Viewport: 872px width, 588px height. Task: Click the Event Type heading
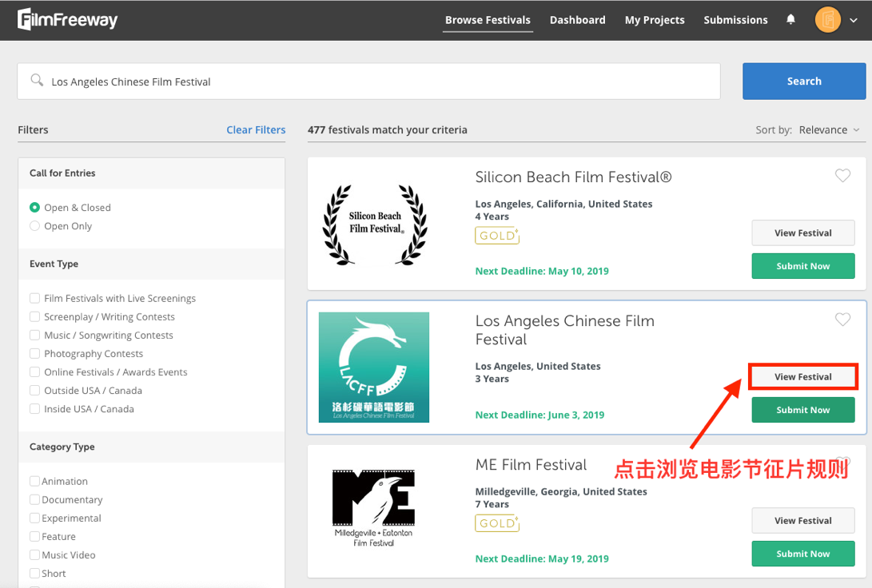point(54,264)
